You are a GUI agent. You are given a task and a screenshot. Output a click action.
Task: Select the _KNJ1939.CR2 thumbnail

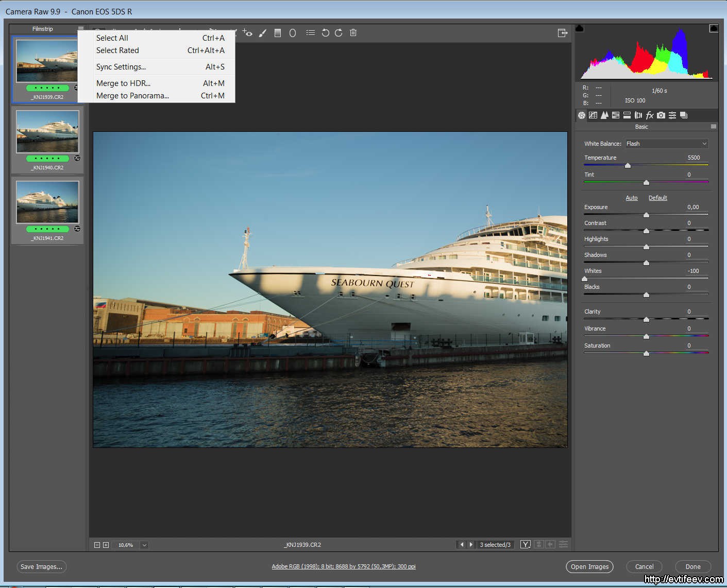47,61
